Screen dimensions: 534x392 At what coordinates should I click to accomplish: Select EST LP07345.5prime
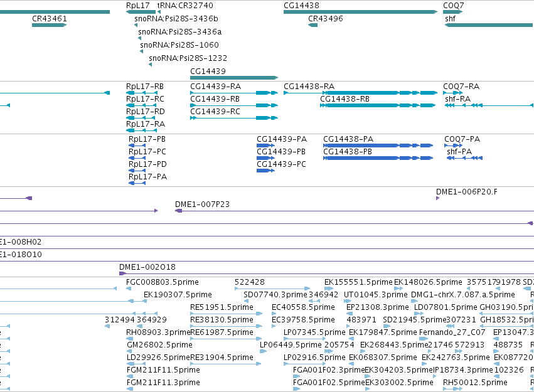pos(314,332)
